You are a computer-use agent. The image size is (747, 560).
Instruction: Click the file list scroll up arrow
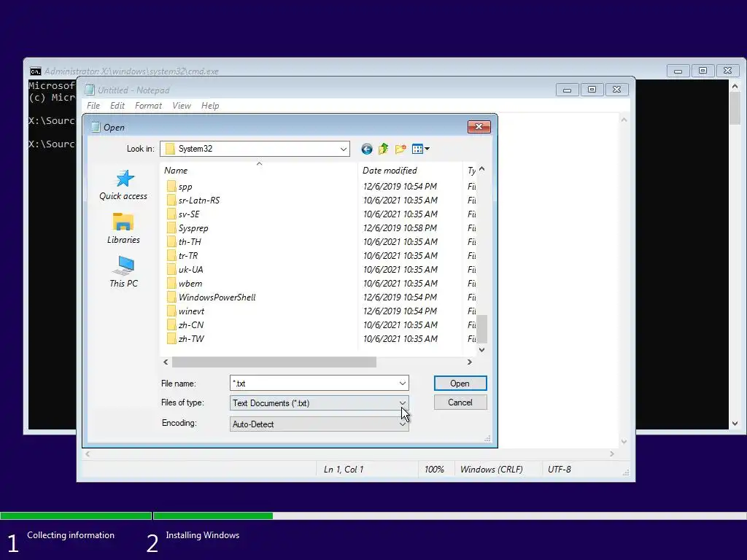pos(482,169)
